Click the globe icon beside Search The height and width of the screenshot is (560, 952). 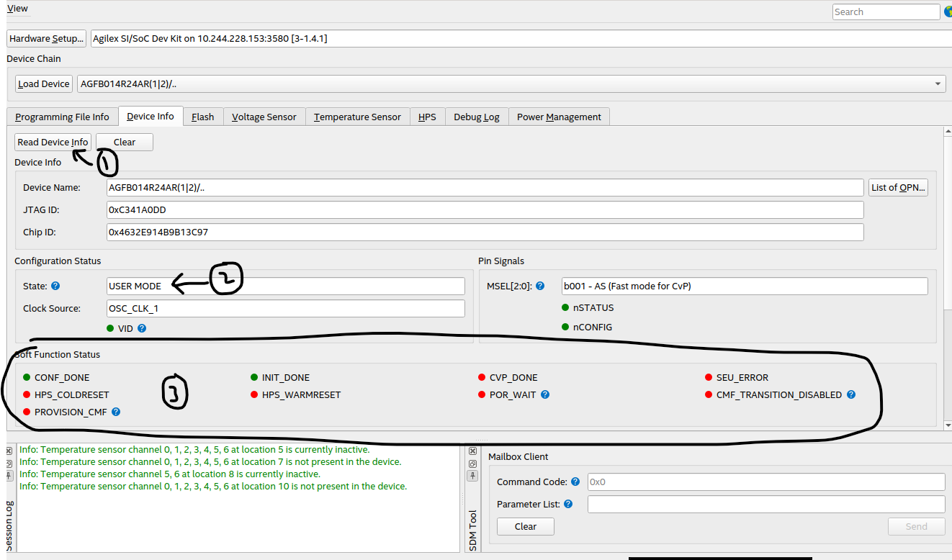click(x=948, y=12)
